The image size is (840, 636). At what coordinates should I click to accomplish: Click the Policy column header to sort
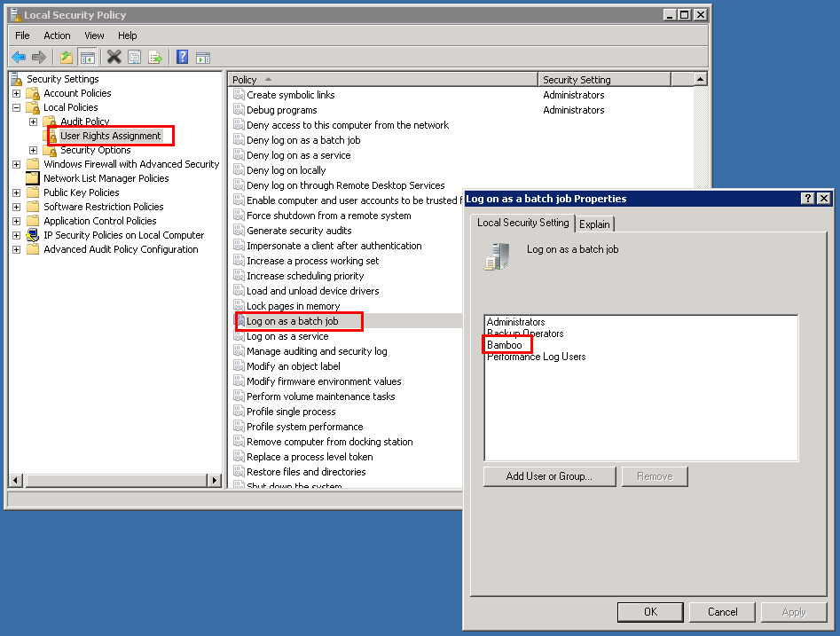[381, 80]
